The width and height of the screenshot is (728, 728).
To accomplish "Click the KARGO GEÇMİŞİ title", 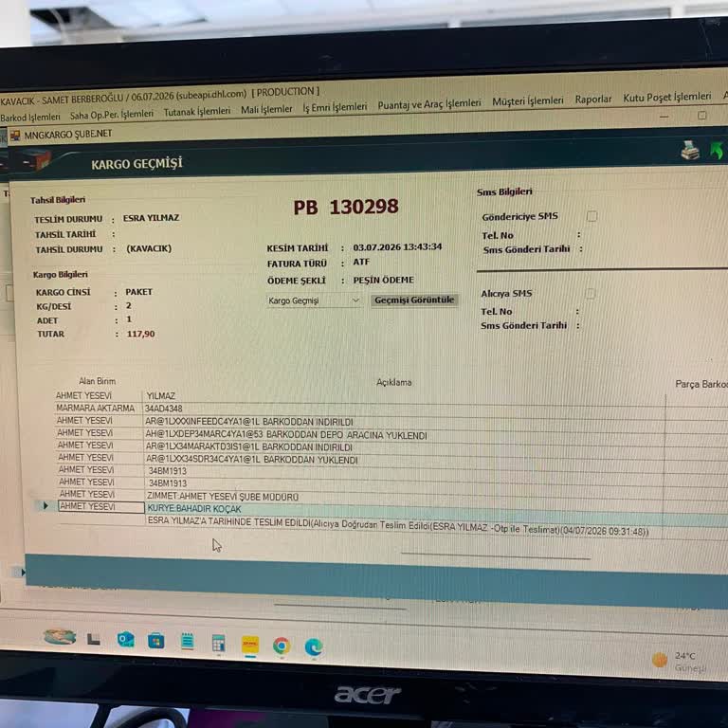I will [x=136, y=164].
